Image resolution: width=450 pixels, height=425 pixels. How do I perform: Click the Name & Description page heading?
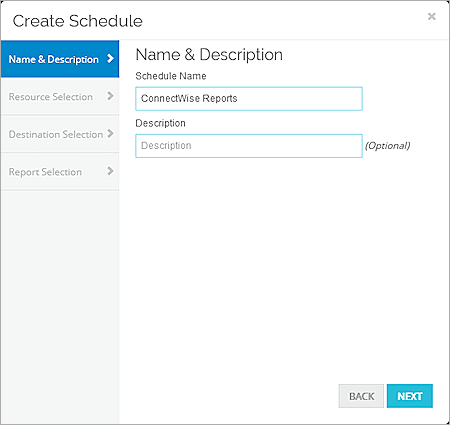pos(209,54)
